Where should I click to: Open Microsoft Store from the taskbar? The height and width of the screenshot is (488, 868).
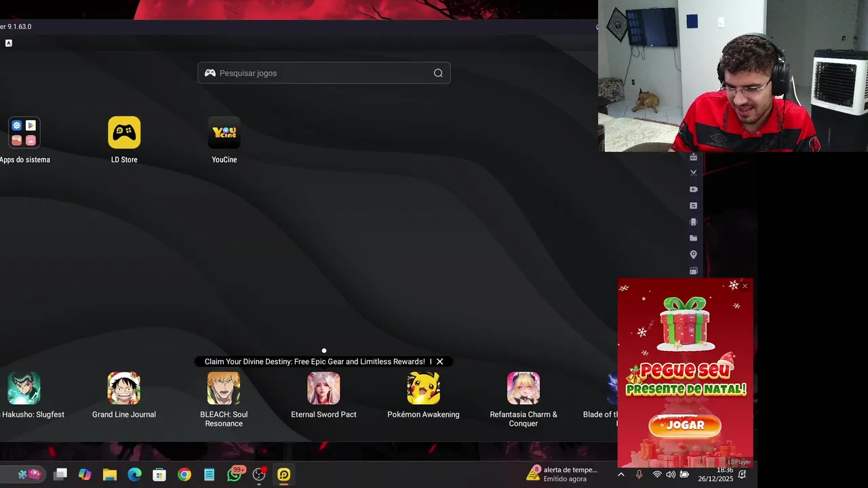(159, 474)
